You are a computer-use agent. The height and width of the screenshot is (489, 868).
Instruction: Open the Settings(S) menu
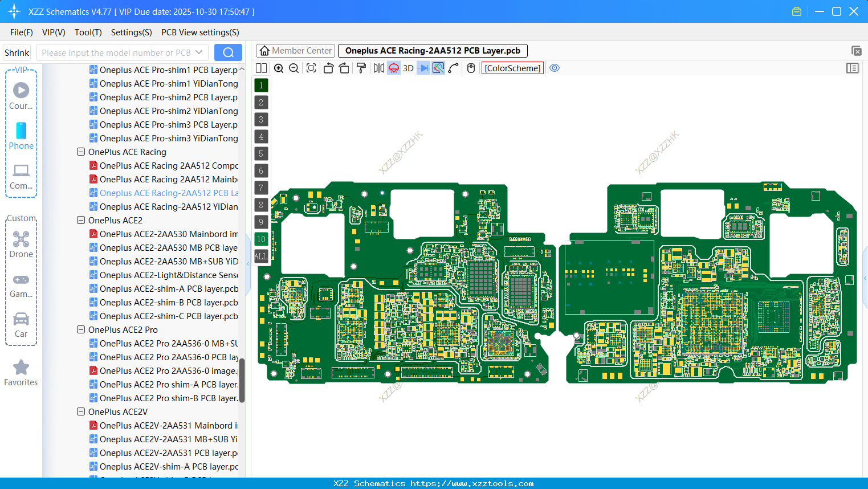click(x=131, y=32)
